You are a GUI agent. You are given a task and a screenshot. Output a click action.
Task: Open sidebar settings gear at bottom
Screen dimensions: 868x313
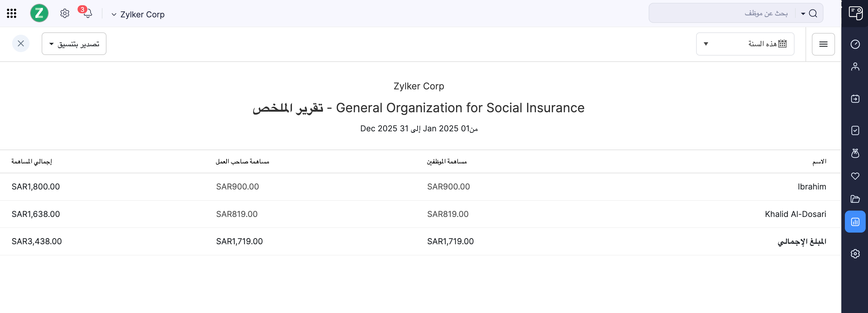coord(855,253)
